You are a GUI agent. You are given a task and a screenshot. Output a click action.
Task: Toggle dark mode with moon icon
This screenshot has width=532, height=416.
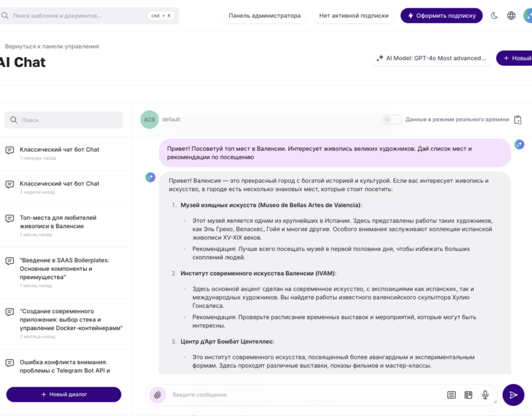coord(494,15)
